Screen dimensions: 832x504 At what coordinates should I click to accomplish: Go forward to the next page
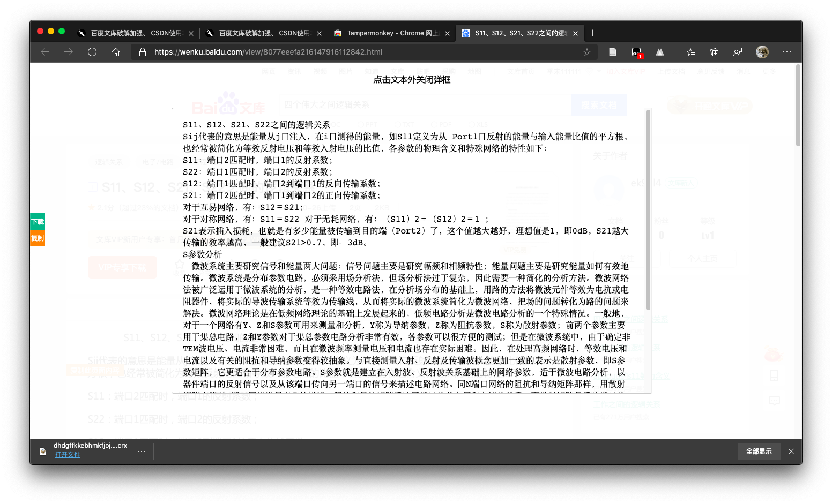69,52
